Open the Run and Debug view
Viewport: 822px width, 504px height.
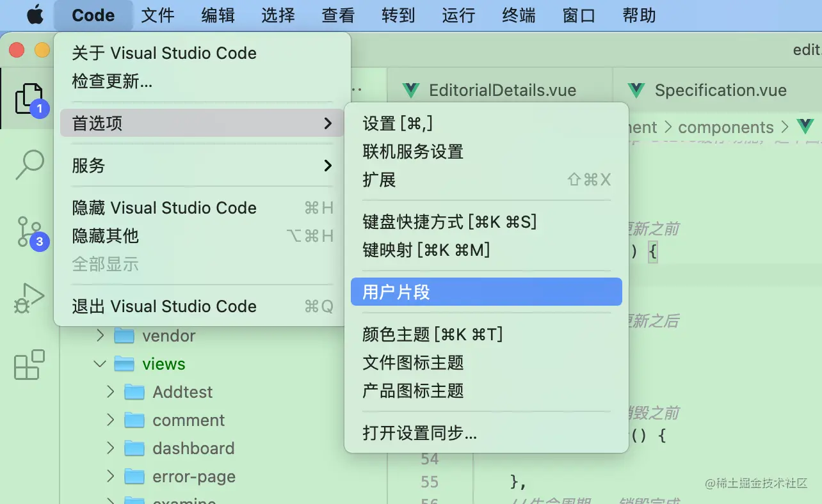tap(29, 298)
